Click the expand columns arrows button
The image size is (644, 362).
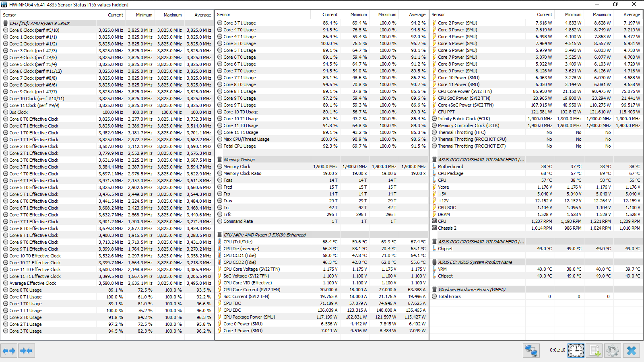point(9,351)
